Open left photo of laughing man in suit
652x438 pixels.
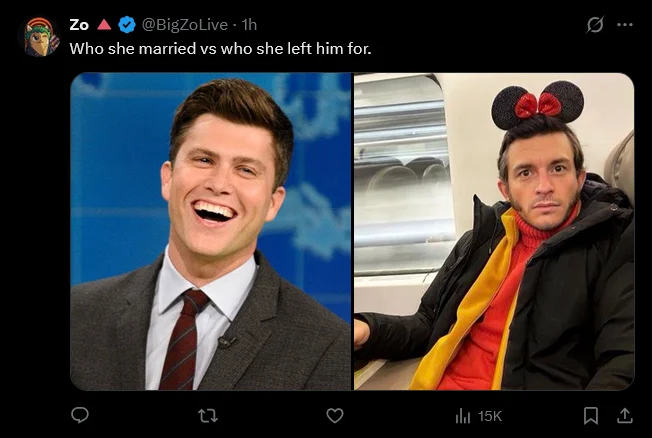[x=211, y=231]
